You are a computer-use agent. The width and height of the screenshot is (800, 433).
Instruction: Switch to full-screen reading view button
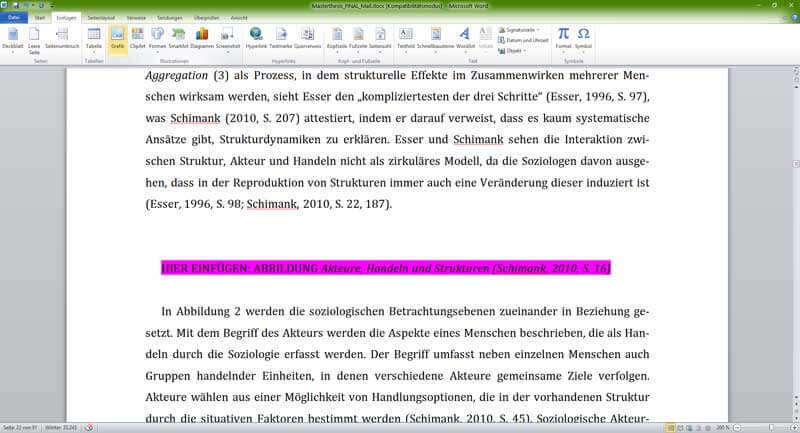click(x=680, y=428)
